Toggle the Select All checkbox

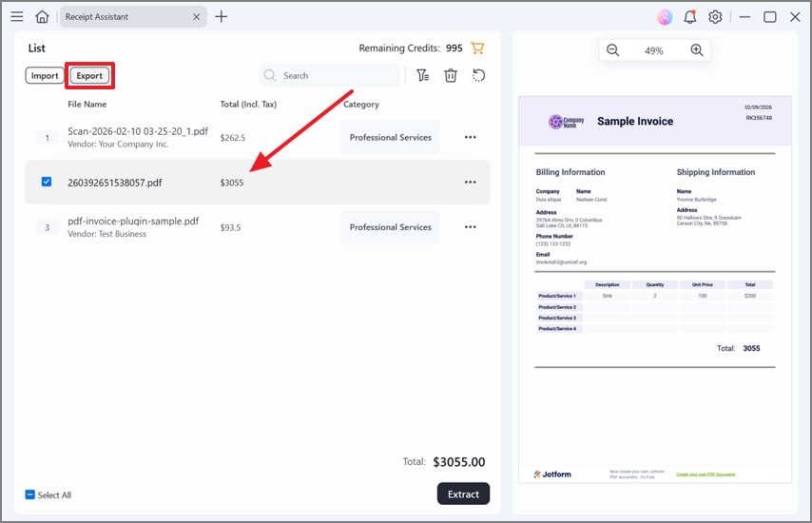click(30, 494)
